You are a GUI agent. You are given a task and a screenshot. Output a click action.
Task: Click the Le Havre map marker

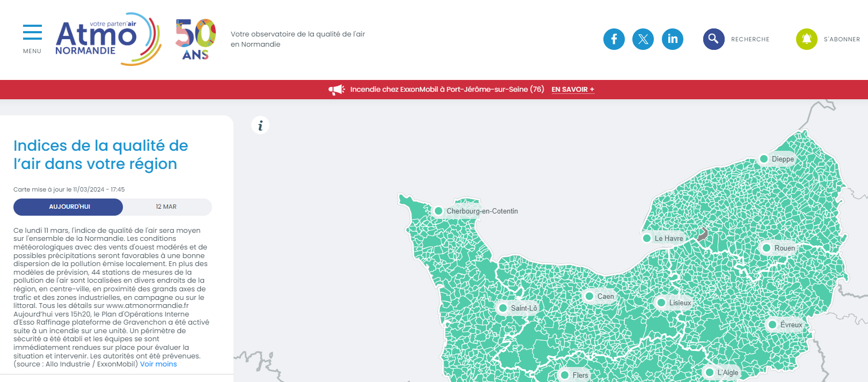coord(647,238)
